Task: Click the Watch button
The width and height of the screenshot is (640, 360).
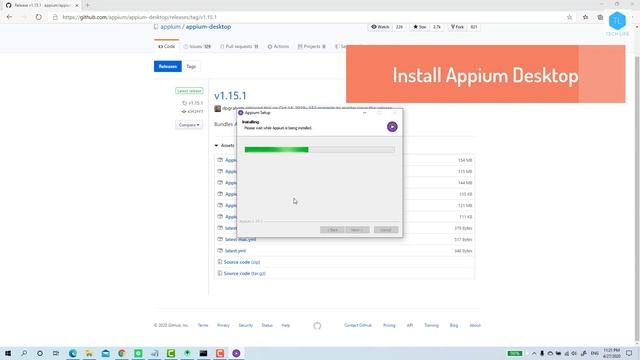Action: [x=380, y=27]
